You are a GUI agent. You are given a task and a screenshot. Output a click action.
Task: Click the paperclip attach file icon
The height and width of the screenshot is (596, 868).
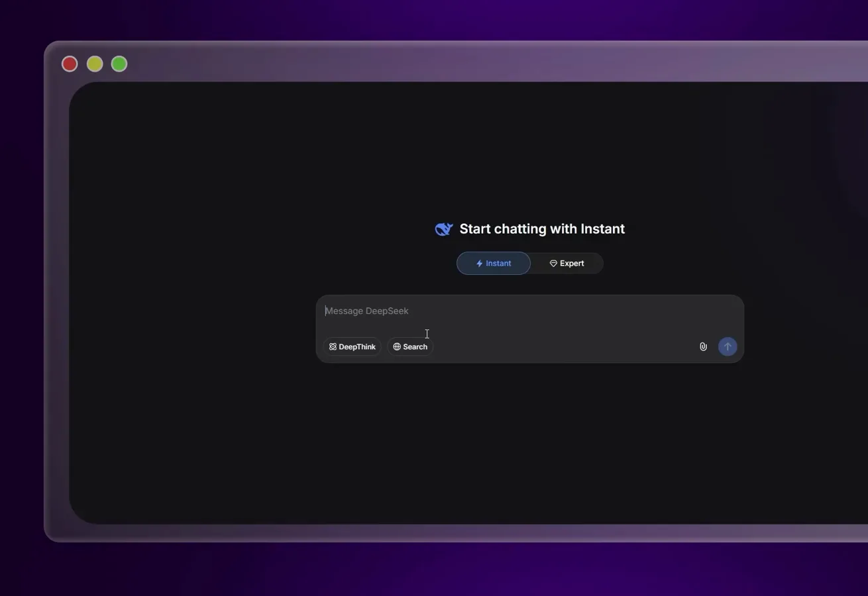703,346
